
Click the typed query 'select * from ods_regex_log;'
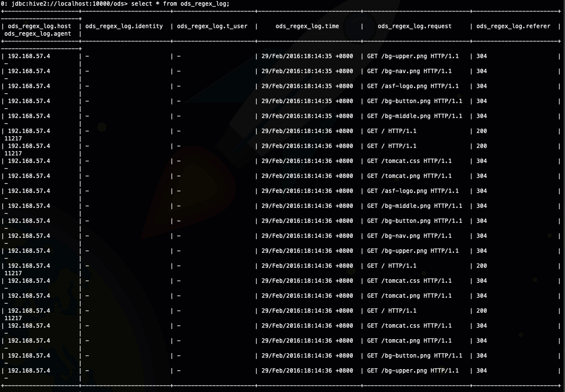181,4
